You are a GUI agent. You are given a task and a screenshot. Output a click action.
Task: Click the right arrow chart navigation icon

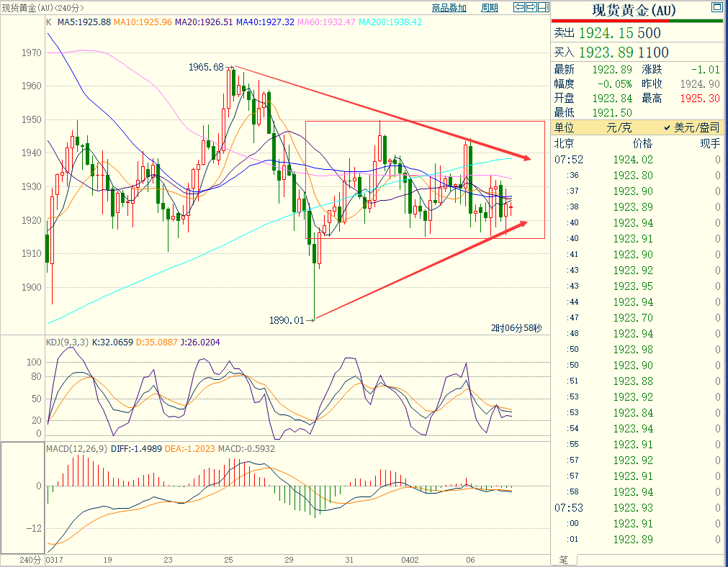coord(531,8)
